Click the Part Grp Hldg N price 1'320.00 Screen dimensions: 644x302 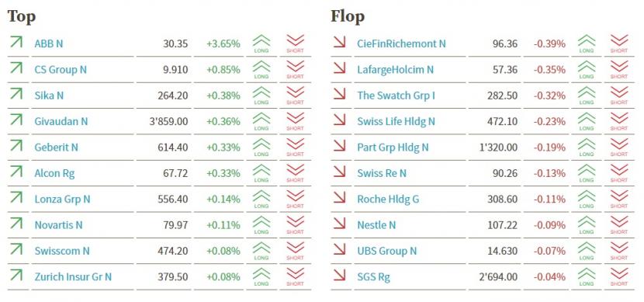[498, 147]
